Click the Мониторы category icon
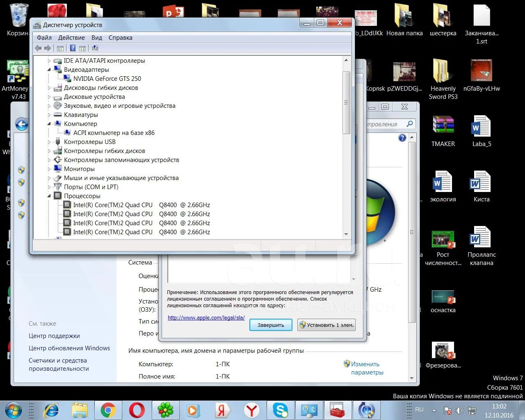The width and height of the screenshot is (525, 420). coord(57,169)
